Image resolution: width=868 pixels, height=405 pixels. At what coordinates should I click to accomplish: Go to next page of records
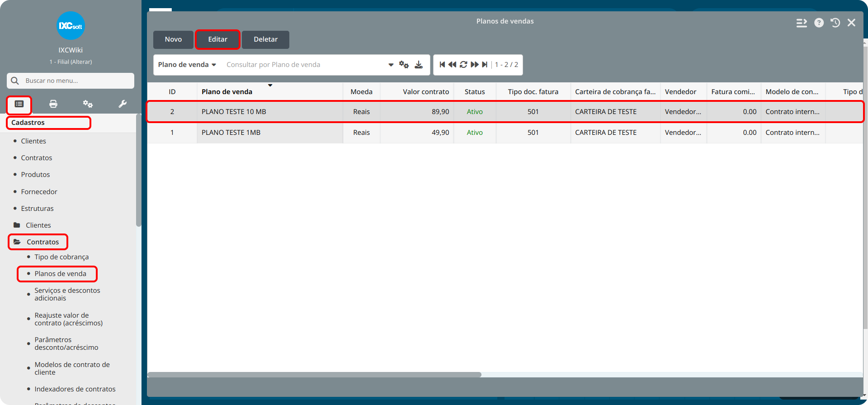pyautogui.click(x=475, y=65)
